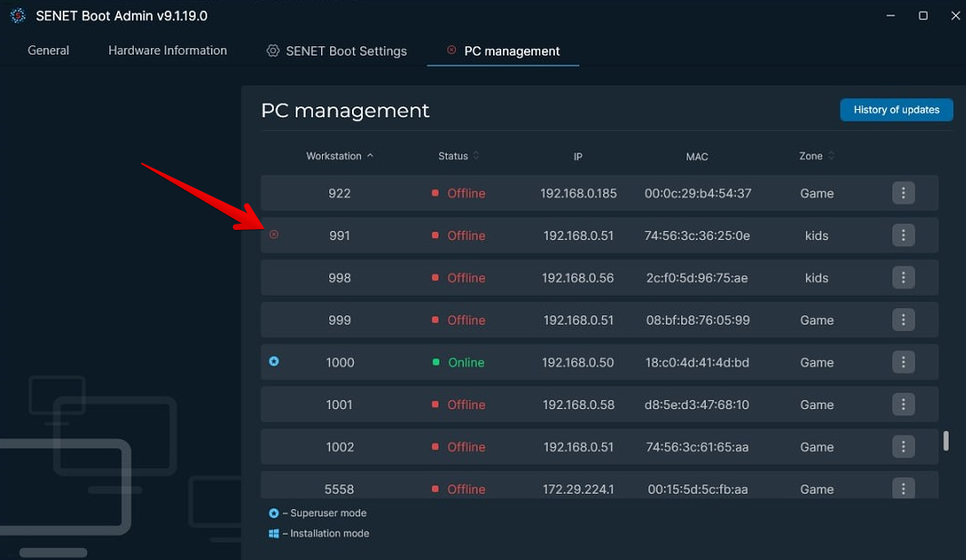
Task: Sort the table by the Status column
Action: (458, 155)
